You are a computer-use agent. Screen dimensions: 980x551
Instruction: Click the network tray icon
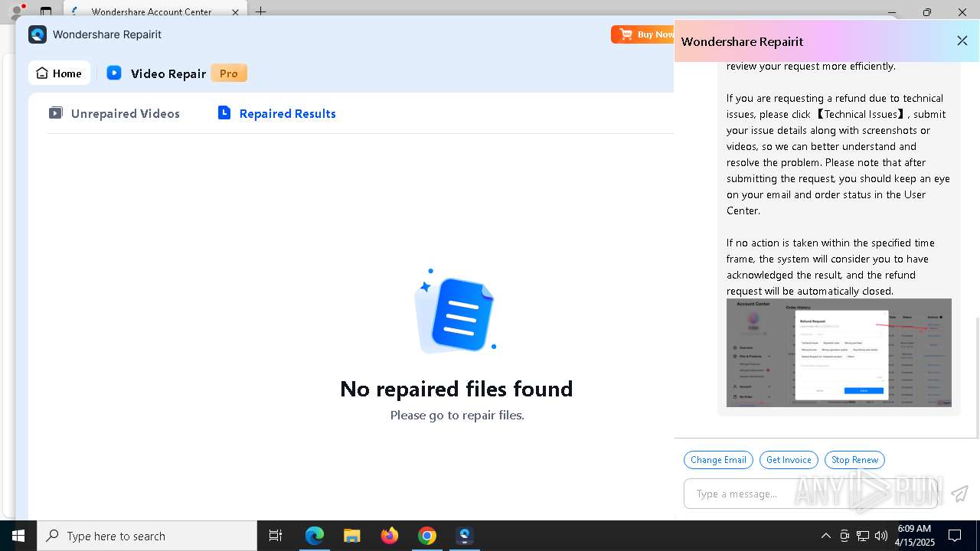tap(863, 536)
